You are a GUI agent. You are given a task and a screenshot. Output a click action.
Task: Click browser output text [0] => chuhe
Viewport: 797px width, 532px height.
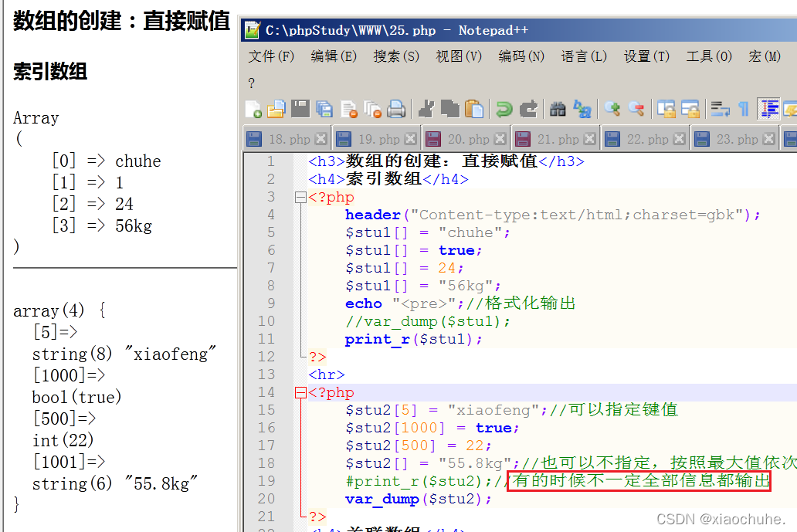pos(107,161)
